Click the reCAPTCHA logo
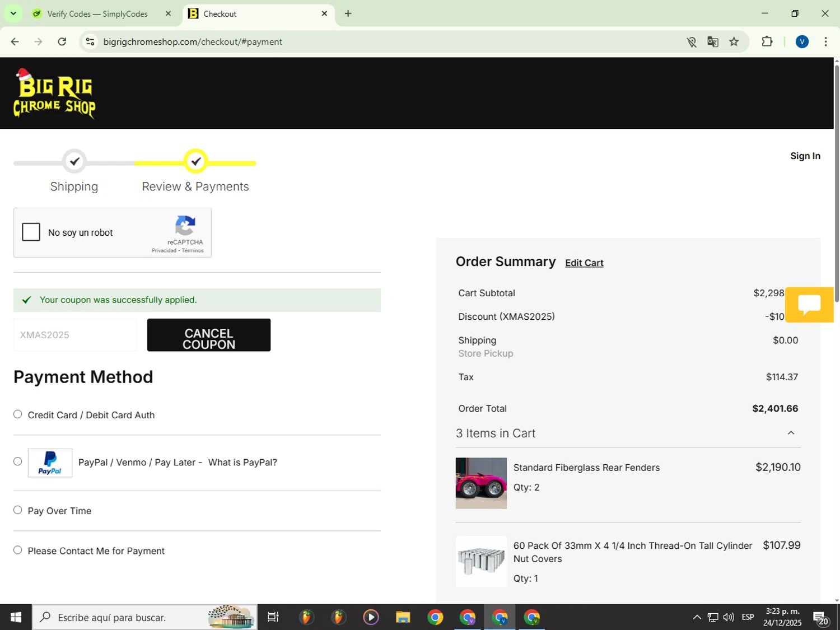This screenshot has width=840, height=630. pos(185,226)
